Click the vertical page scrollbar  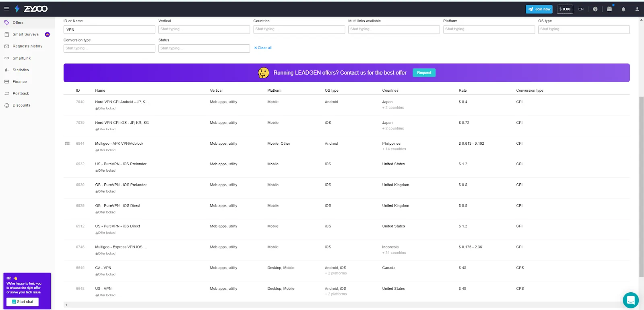tap(641, 185)
